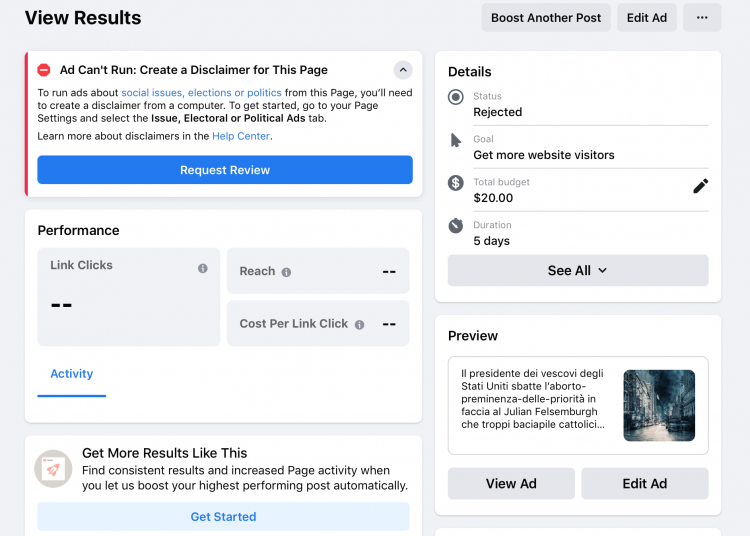The height and width of the screenshot is (536, 750).
Task: Click the cursor Goal icon in Details
Action: (x=456, y=140)
